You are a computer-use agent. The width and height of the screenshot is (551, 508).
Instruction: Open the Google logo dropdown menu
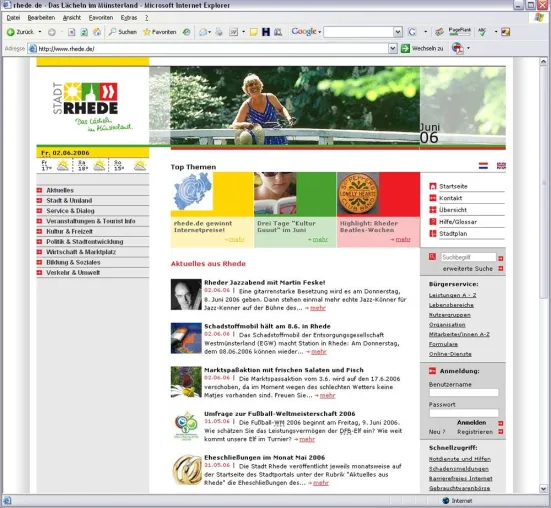click(306, 32)
